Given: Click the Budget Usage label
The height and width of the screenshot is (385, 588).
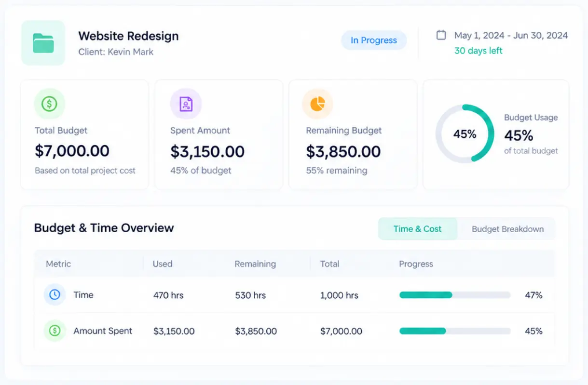Looking at the screenshot, I should point(531,118).
